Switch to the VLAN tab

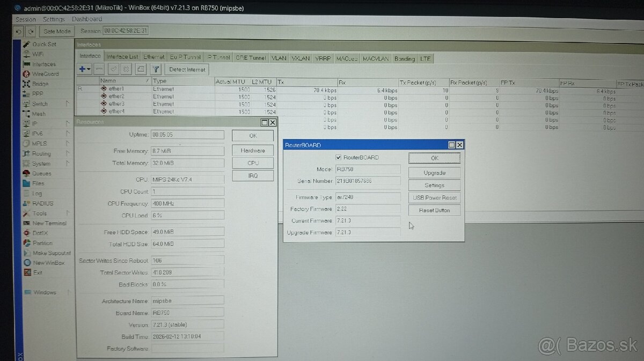279,58
